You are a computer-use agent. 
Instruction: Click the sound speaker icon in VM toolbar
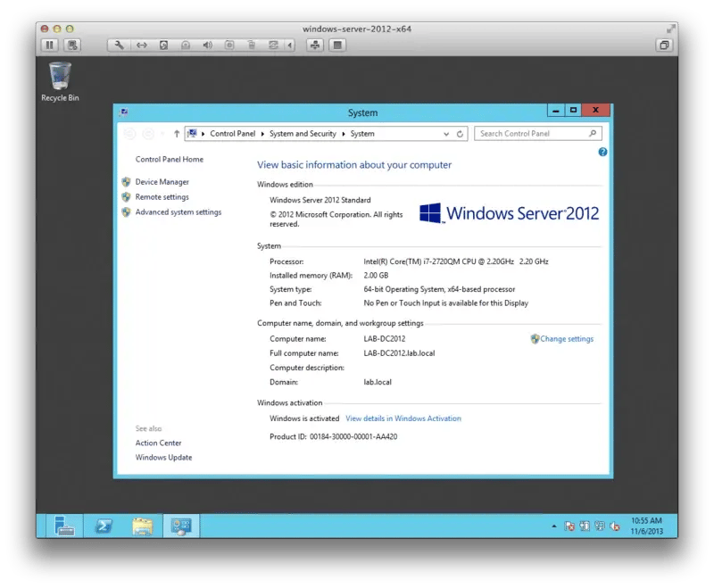[207, 45]
